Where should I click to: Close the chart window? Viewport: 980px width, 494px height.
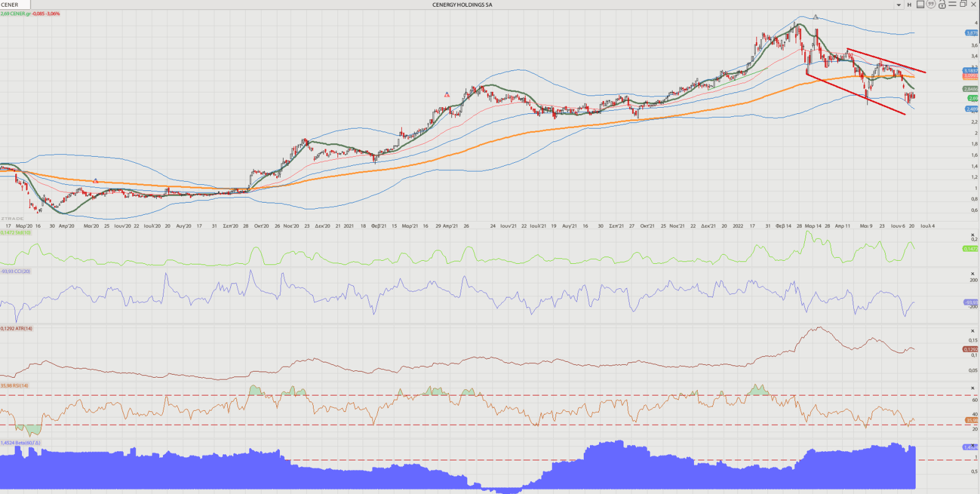[973, 4]
